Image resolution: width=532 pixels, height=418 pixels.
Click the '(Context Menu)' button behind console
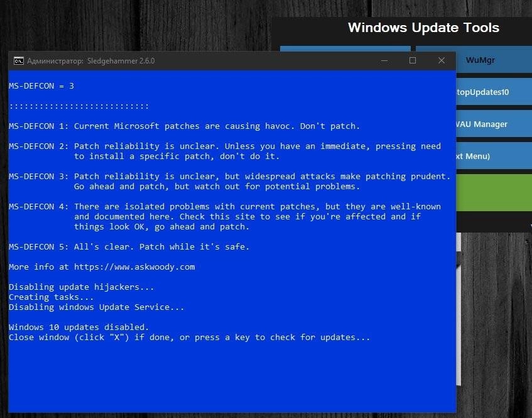(494, 156)
